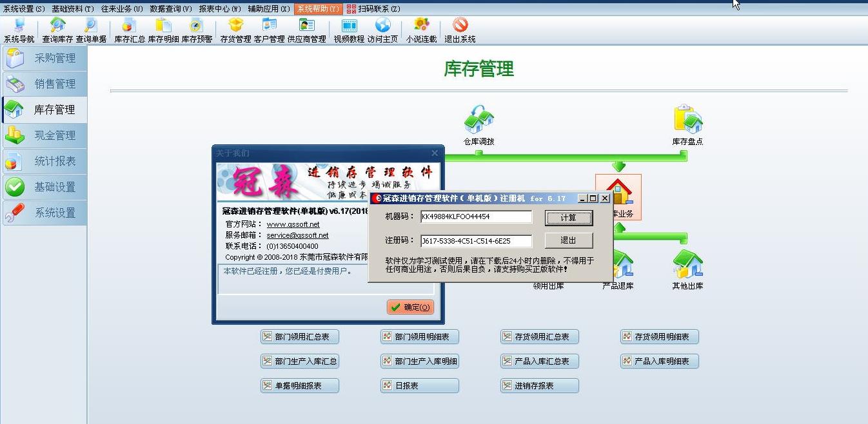Open the 产品入库汇总表 report

coord(540,361)
